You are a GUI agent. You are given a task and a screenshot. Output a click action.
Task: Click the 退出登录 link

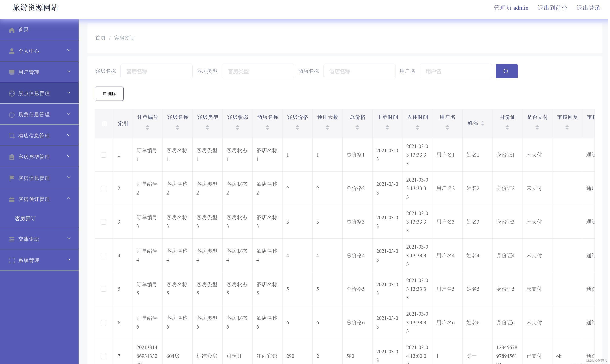(588, 8)
